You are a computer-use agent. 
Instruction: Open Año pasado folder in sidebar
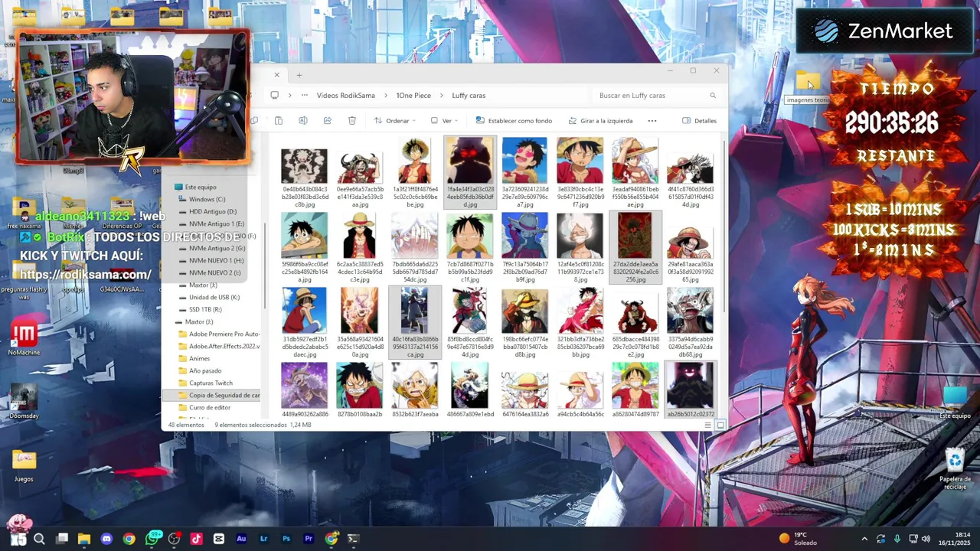coord(205,370)
